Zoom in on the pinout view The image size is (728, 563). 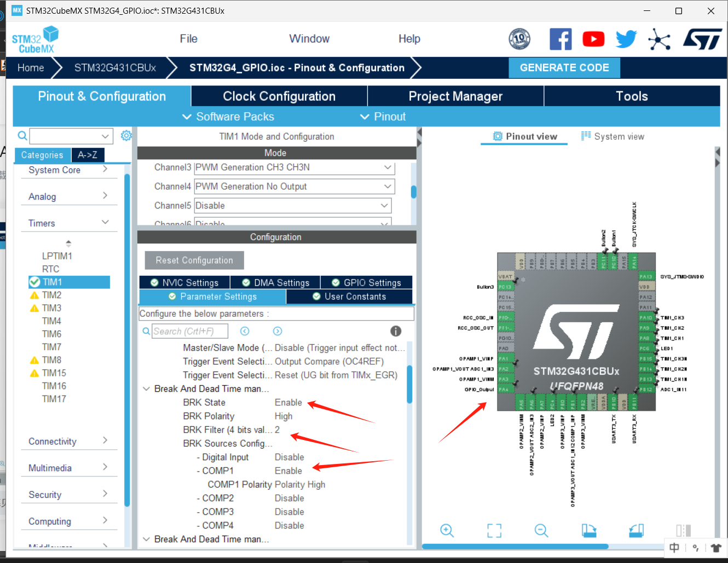click(447, 530)
